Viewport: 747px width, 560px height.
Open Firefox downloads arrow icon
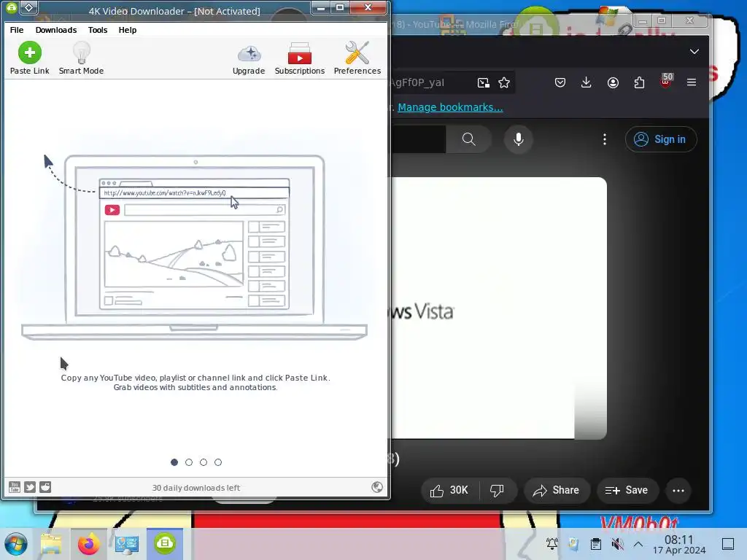point(587,83)
